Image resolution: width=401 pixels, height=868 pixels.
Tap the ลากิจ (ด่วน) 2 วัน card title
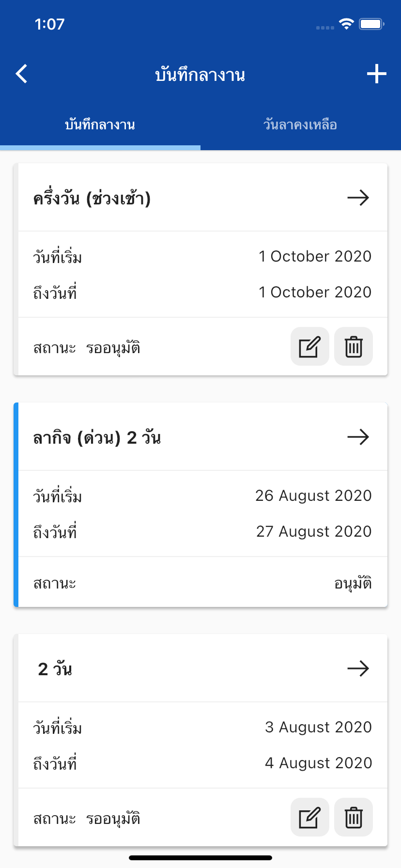(97, 437)
